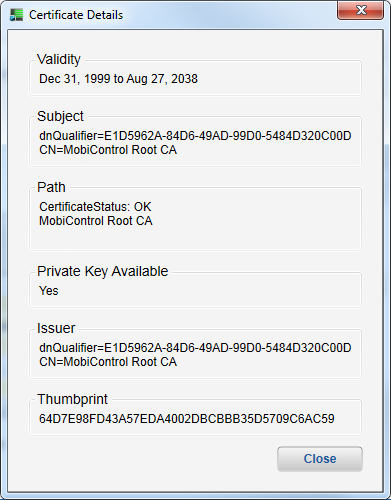Click Subject CN=MobiControl Root CA line
This screenshot has height=500, width=391.
tap(108, 150)
